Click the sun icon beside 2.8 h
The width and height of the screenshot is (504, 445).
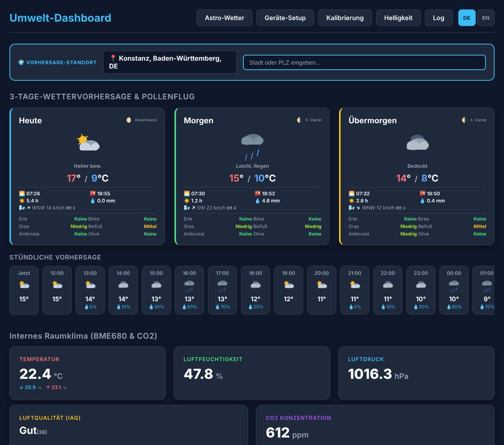[351, 201]
